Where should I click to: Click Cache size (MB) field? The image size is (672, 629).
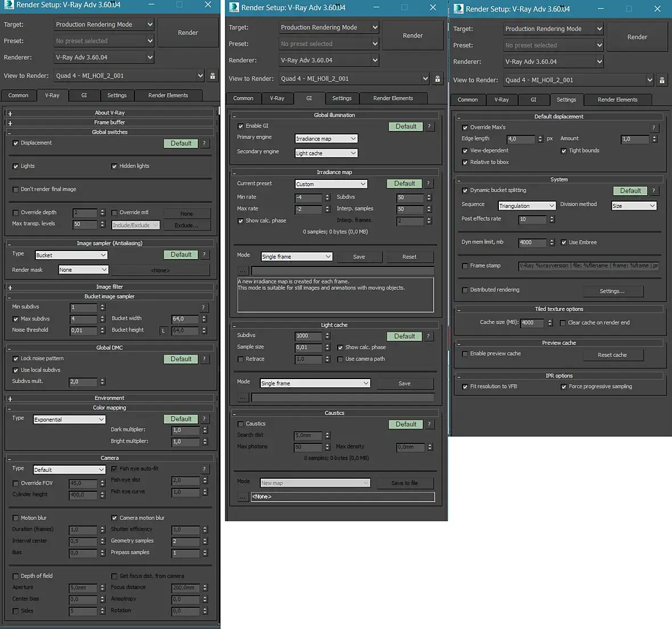pos(532,323)
